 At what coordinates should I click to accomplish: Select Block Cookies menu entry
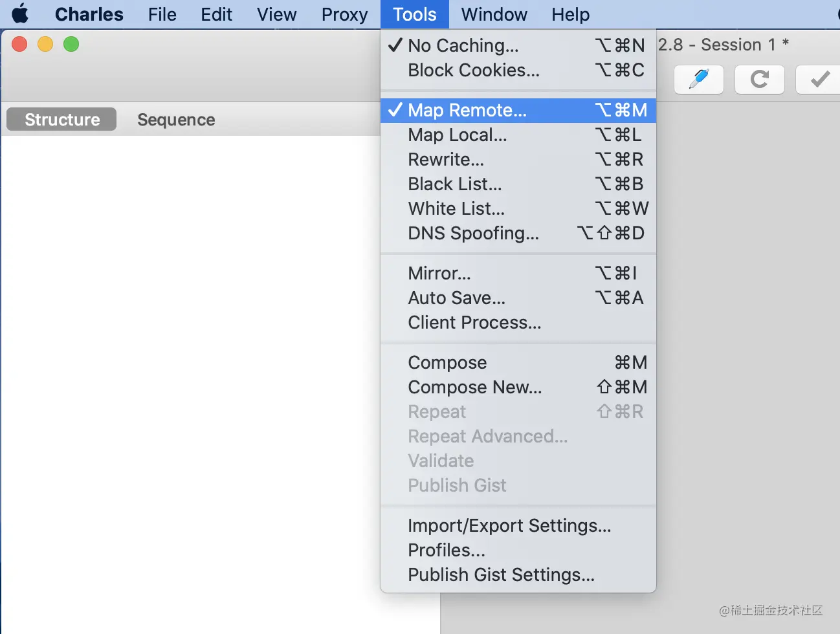(473, 70)
